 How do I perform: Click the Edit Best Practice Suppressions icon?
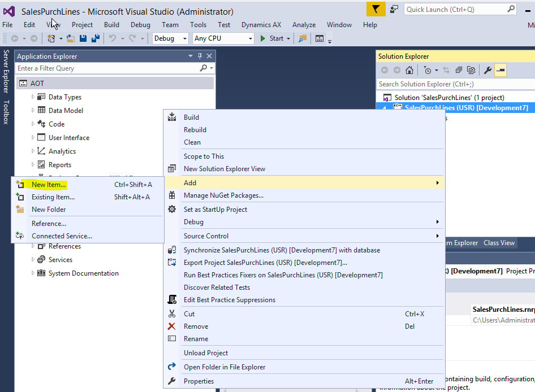172,299
